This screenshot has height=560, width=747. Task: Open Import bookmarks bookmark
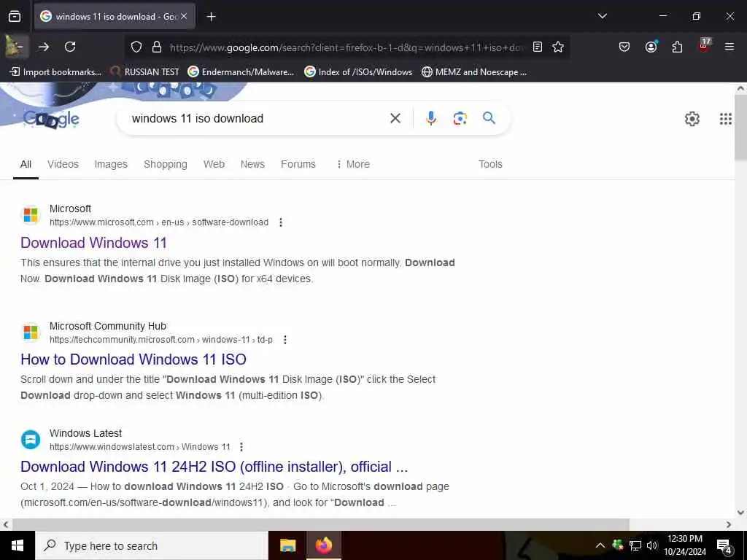coord(55,72)
